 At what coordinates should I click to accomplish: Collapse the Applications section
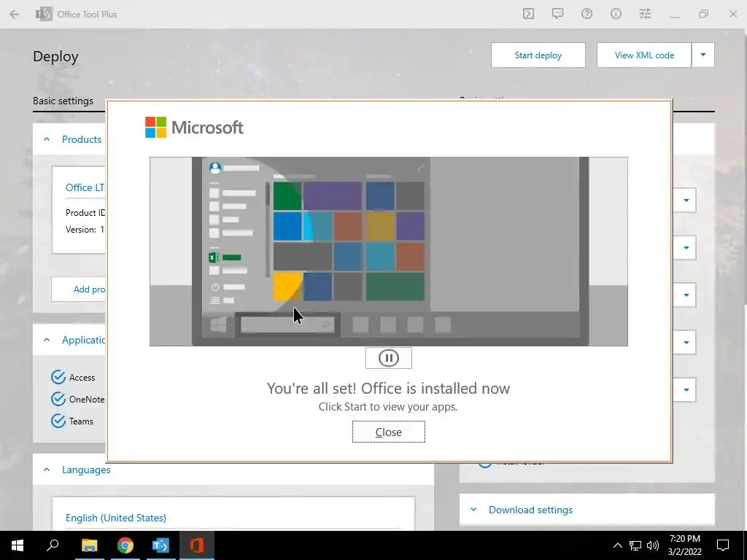pyautogui.click(x=47, y=340)
